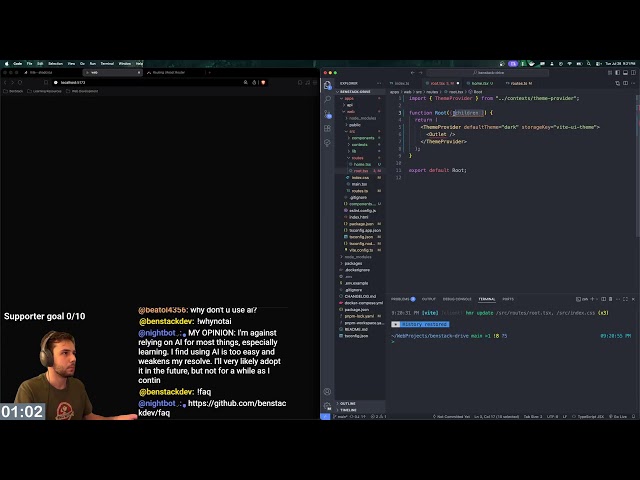
Task: Open the remote window status bar button
Action: click(325, 417)
